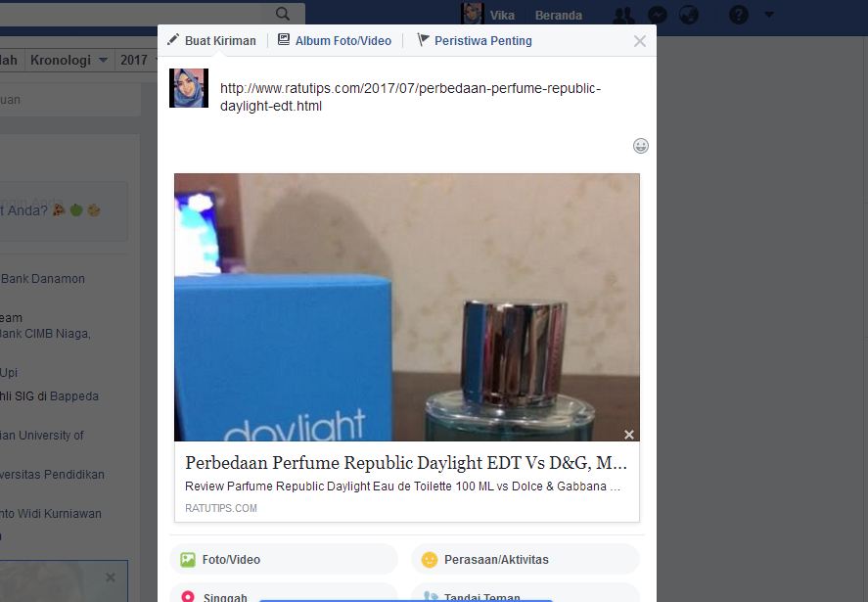Select the Buat Kiriman tab
The image size is (868, 602).
[212, 40]
